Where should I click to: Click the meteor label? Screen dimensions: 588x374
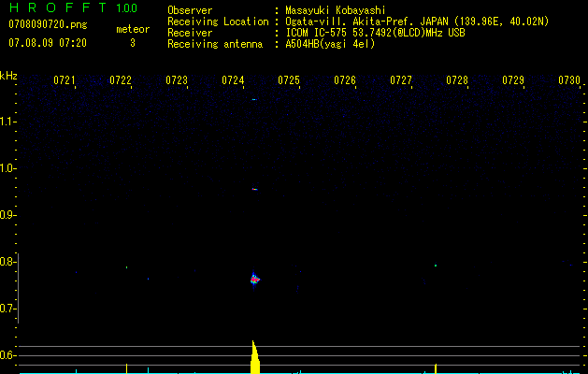133,29
